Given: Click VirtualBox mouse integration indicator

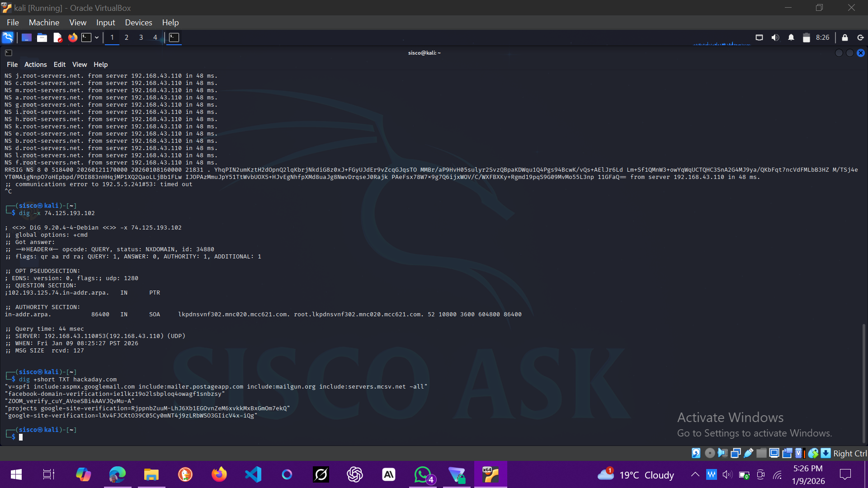Looking at the screenshot, I should pos(813,453).
